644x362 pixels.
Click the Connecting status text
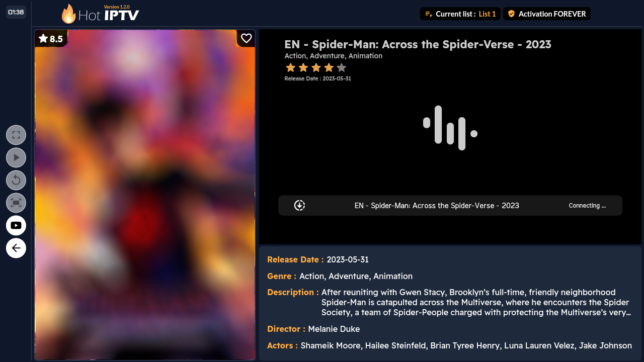(587, 206)
